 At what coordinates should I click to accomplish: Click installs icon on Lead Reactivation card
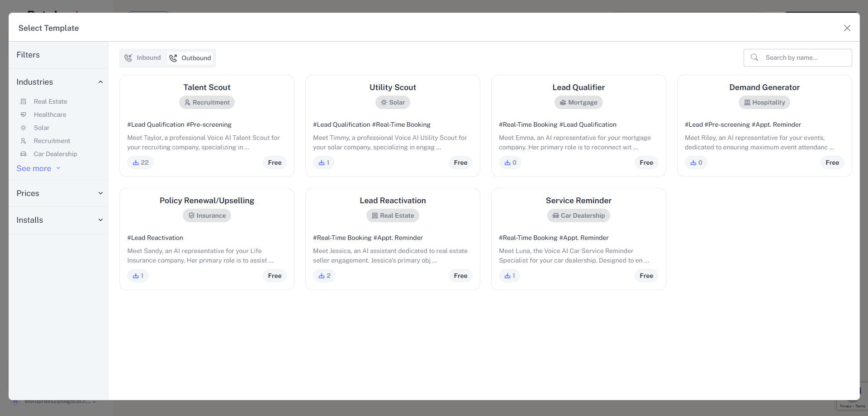(322, 276)
